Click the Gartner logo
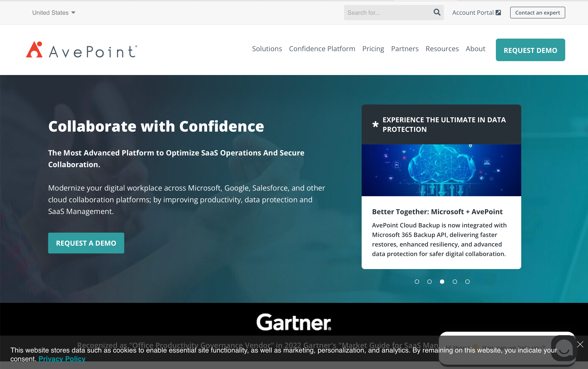Screen dimensions: 588x369 [294, 322]
